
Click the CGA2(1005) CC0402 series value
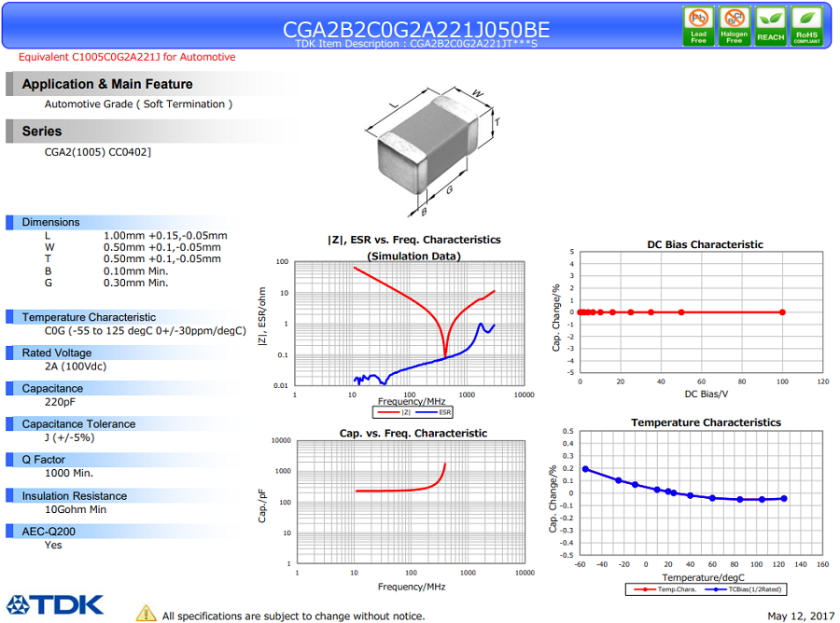pyautogui.click(x=97, y=152)
